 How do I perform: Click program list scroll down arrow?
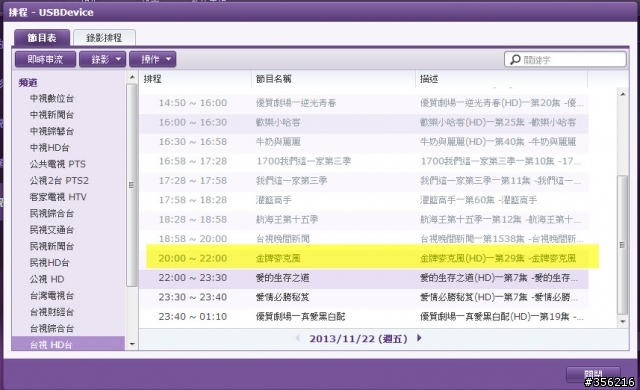pyautogui.click(x=622, y=321)
